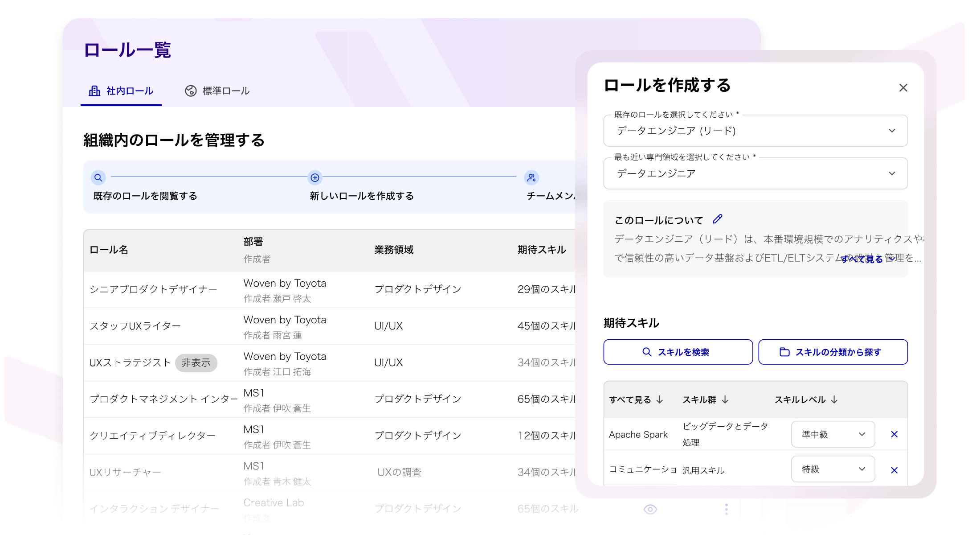This screenshot has height=535, width=980.
Task: Click 作成者 瀬戸 啓太 text
Action: point(277,299)
